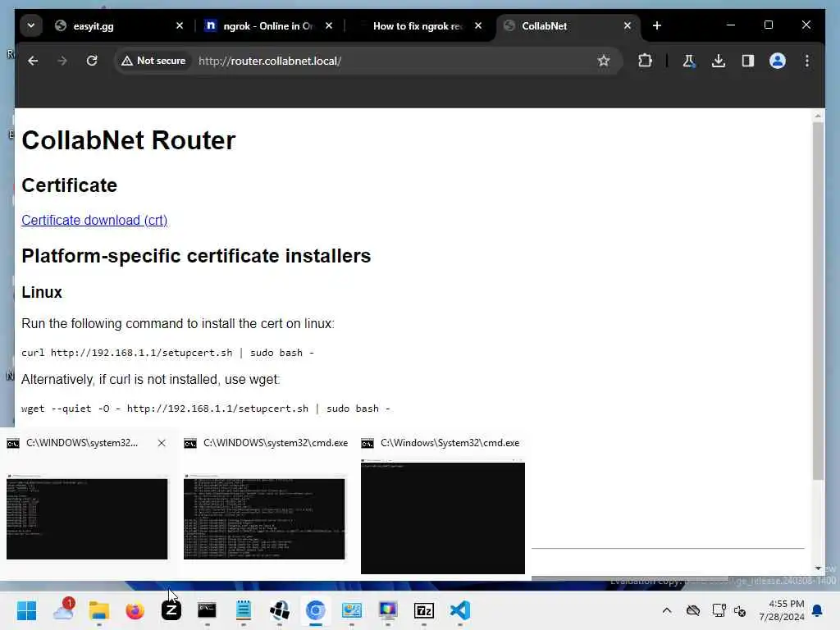Click the Certificate download (crt) link
840x630 pixels.
94,220
